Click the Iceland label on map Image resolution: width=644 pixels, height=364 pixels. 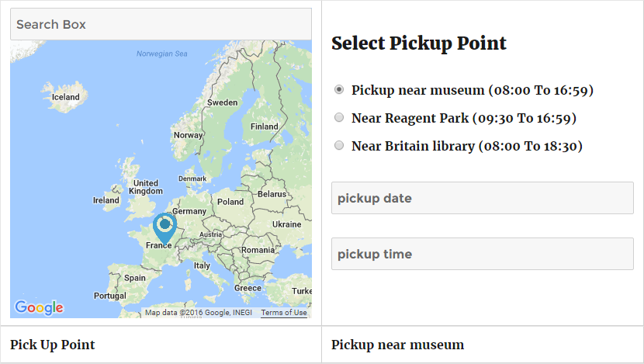pyautogui.click(x=66, y=97)
